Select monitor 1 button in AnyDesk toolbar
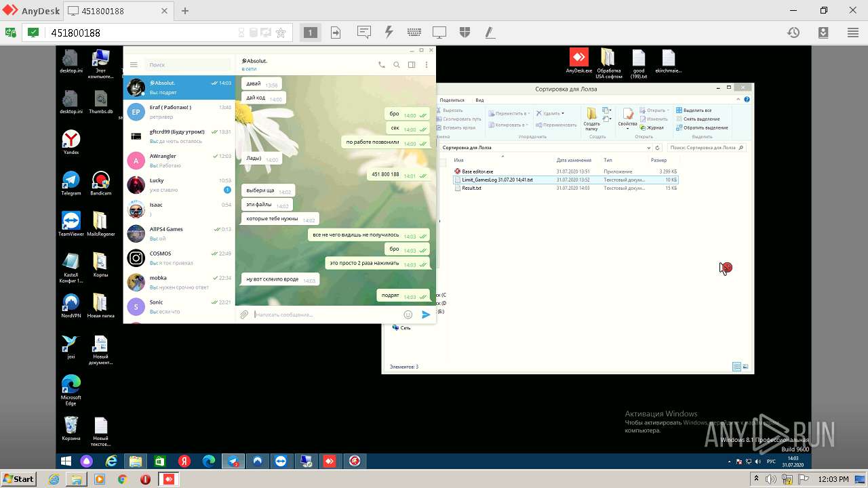The image size is (868, 488). coord(310,33)
